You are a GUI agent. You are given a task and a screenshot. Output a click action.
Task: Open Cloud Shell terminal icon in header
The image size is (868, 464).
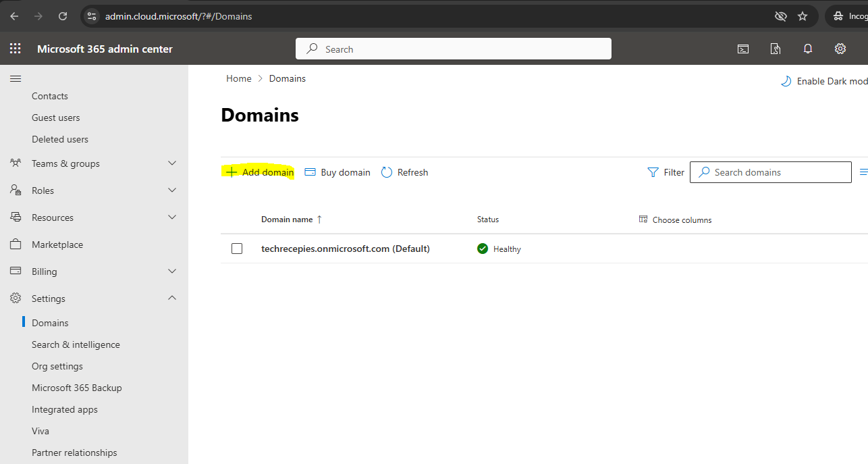pyautogui.click(x=743, y=49)
